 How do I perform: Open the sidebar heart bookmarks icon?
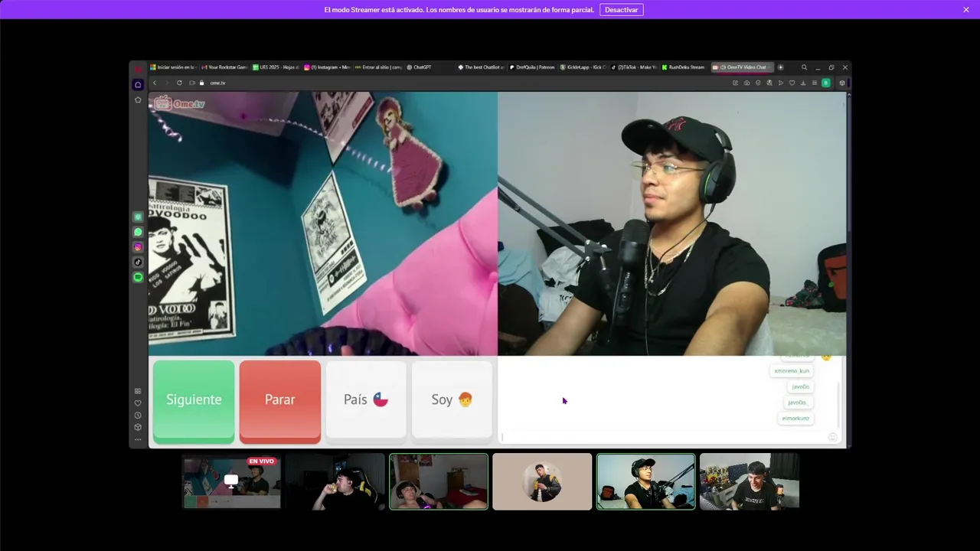(138, 403)
